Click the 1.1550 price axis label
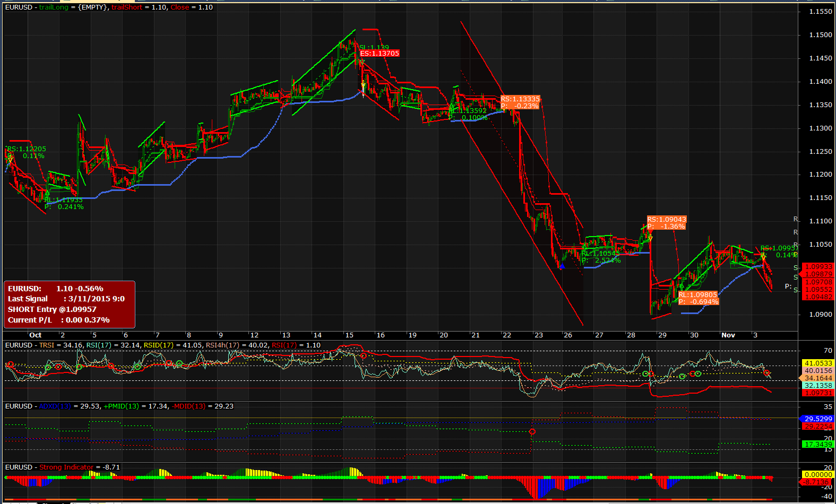 (x=821, y=12)
